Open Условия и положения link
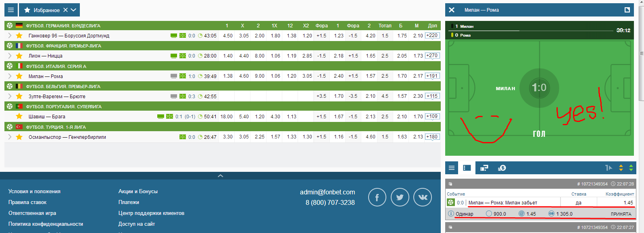644x233 pixels. pyautogui.click(x=34, y=191)
